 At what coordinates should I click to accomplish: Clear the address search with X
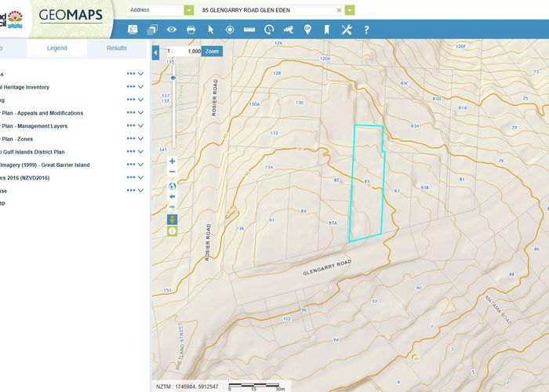(x=339, y=10)
